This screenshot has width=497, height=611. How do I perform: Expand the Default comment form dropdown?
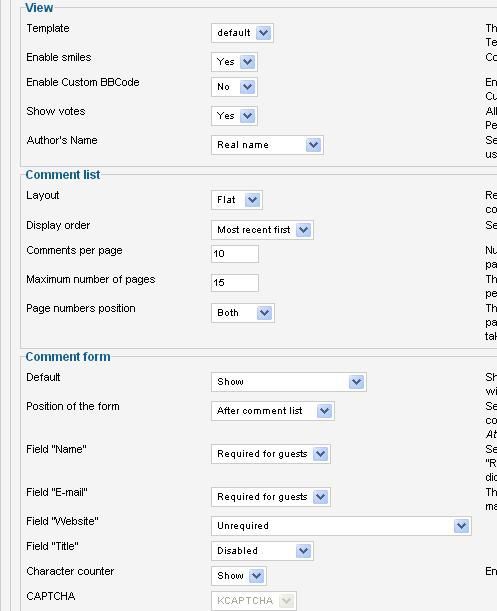288,382
